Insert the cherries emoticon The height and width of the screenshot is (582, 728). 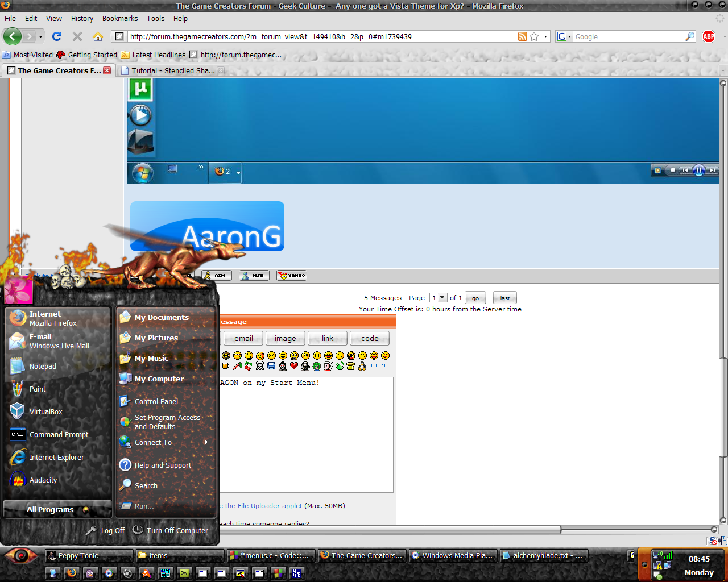(x=248, y=365)
